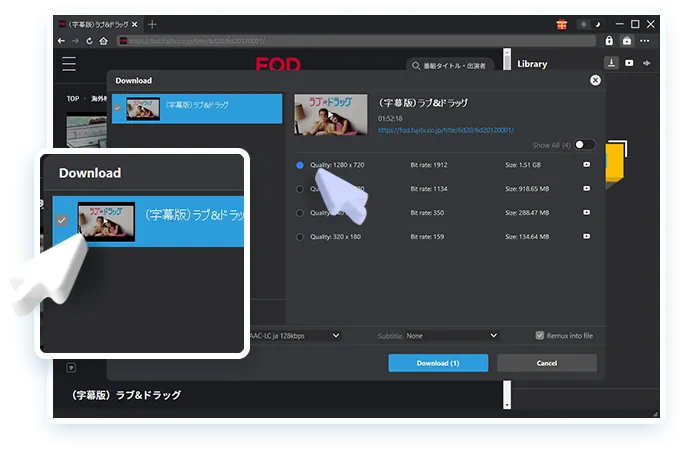This screenshot has width=684, height=449.
Task: Open the FOD hamburger menu
Action: tap(69, 64)
